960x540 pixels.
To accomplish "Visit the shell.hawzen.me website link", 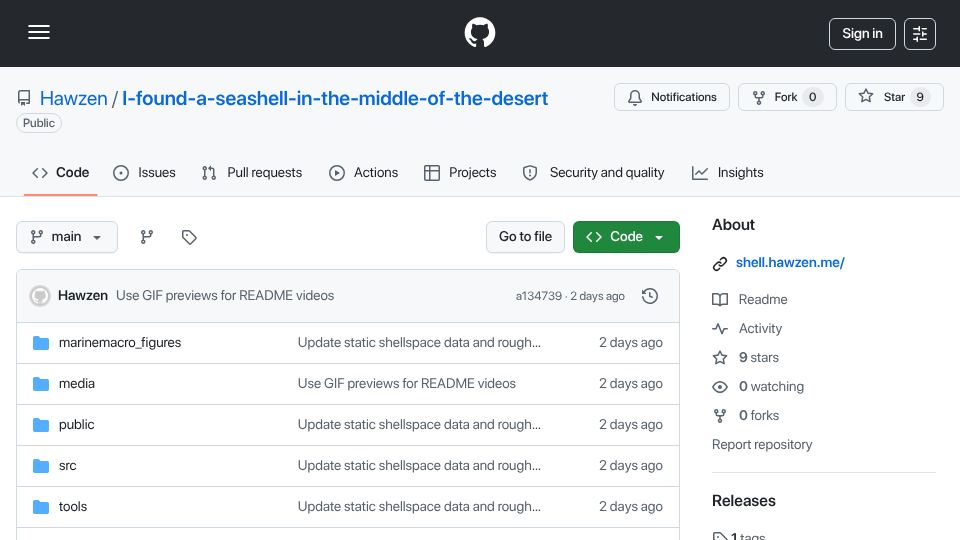I will (x=790, y=263).
